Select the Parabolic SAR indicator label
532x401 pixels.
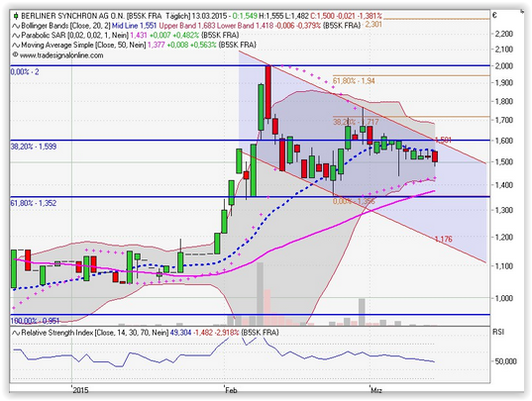click(x=75, y=36)
